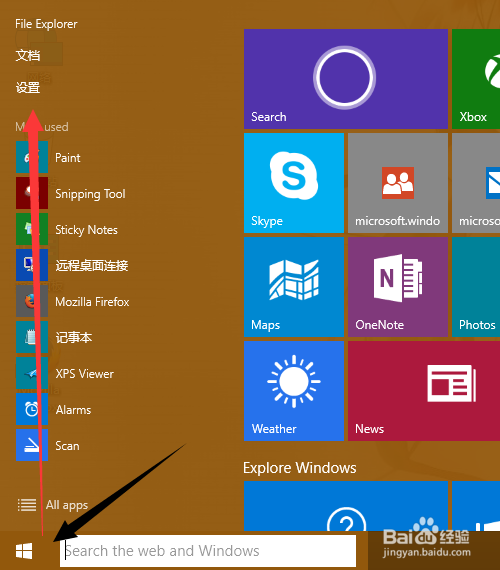Focus the Search the web and Windows box
The image size is (500, 570).
click(208, 551)
